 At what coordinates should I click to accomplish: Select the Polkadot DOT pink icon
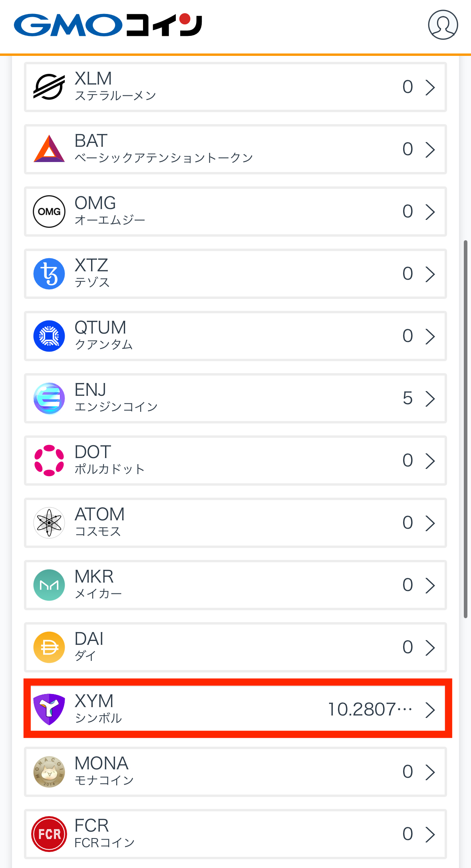(49, 461)
